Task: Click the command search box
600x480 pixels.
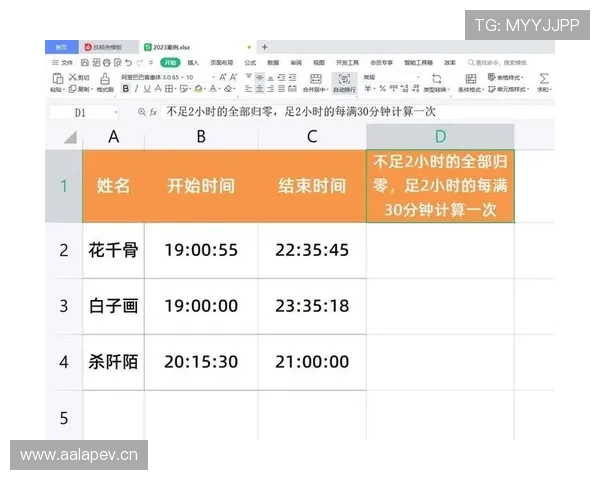Action: tap(497, 62)
